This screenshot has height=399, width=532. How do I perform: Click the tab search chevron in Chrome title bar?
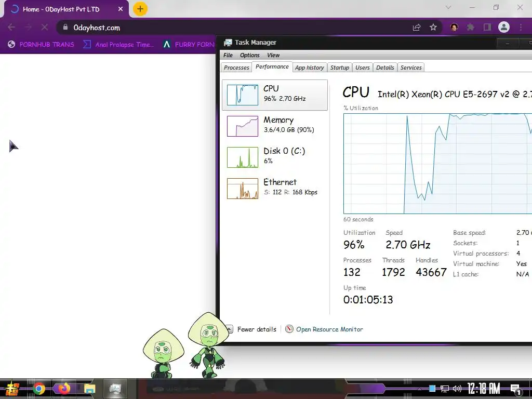pos(448,7)
